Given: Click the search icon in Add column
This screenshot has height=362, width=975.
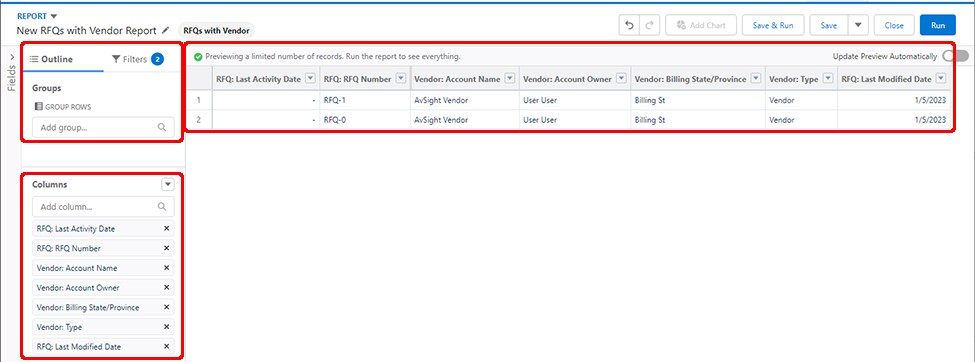Looking at the screenshot, I should [162, 207].
